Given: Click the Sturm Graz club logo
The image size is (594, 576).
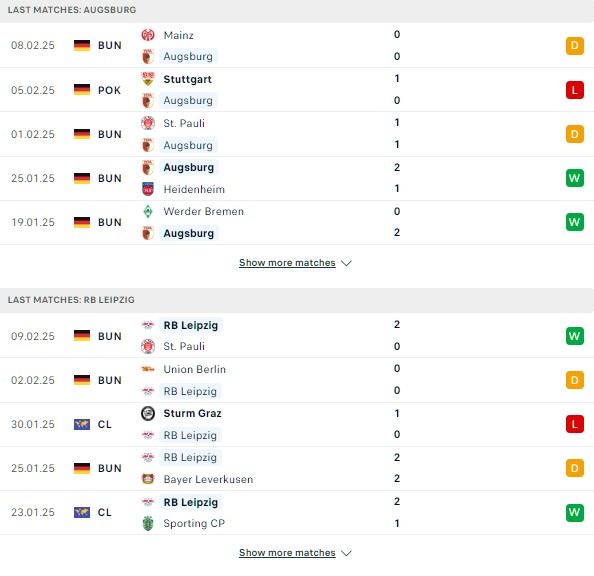Looking at the screenshot, I should click(x=148, y=413).
